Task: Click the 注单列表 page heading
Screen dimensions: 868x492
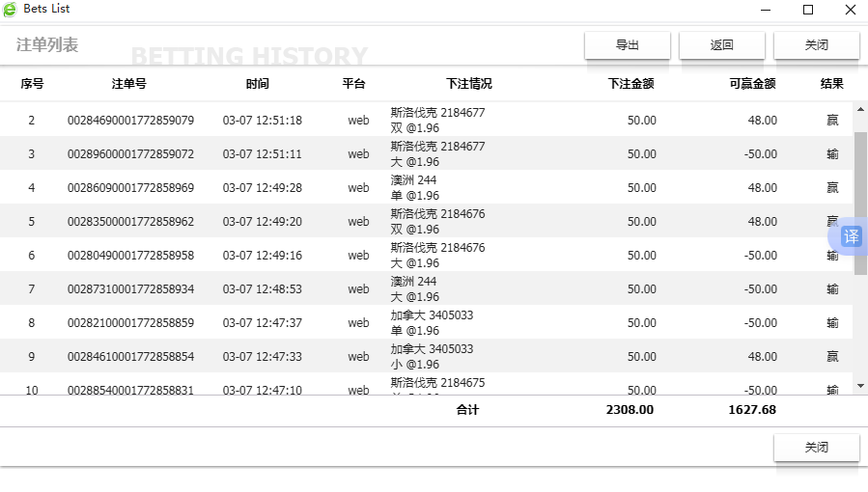Action: 47,44
